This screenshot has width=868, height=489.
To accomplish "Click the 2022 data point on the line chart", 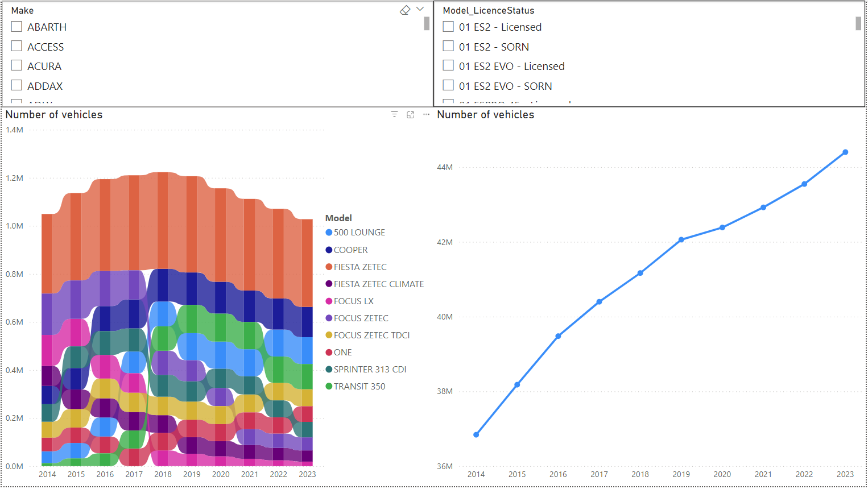I will [804, 184].
